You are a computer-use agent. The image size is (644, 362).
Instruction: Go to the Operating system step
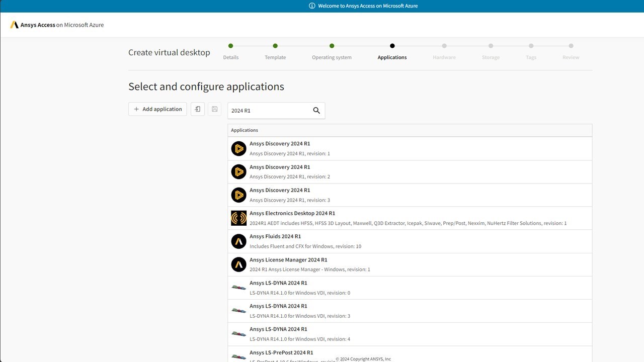click(332, 52)
